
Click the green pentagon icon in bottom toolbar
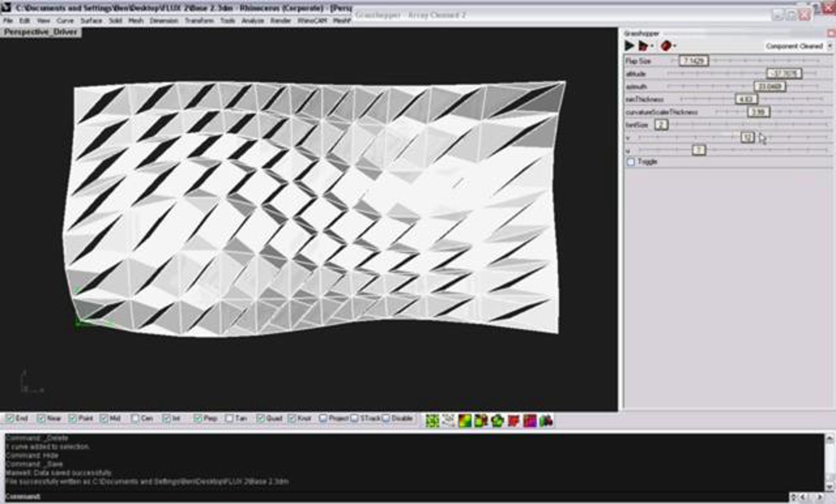(497, 421)
